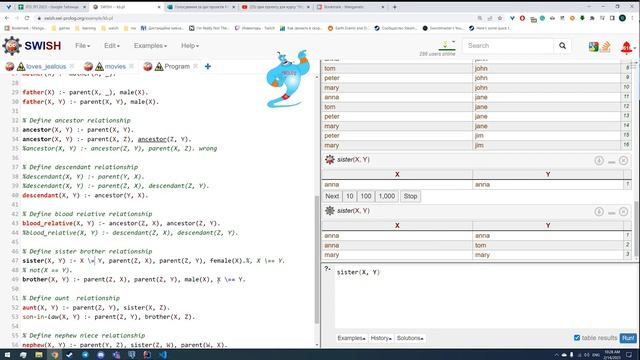Open the results pane menu icon
Viewport: 640px width, 360px height.
(633, 64)
